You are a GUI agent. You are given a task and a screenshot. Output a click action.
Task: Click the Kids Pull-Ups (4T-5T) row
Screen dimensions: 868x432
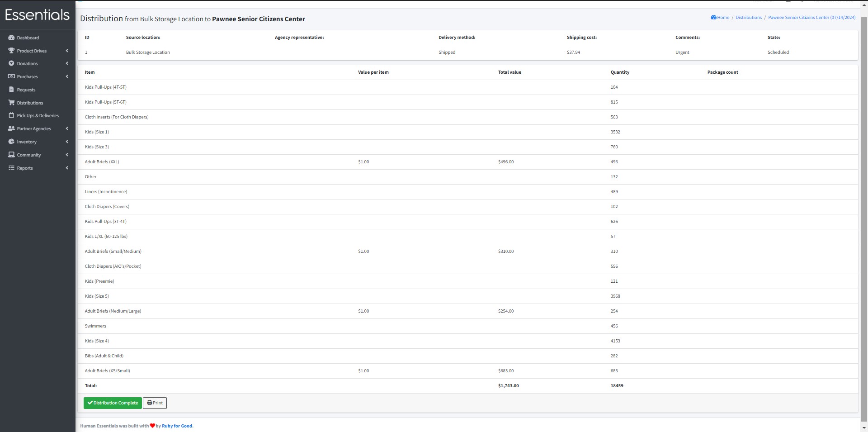(x=467, y=87)
